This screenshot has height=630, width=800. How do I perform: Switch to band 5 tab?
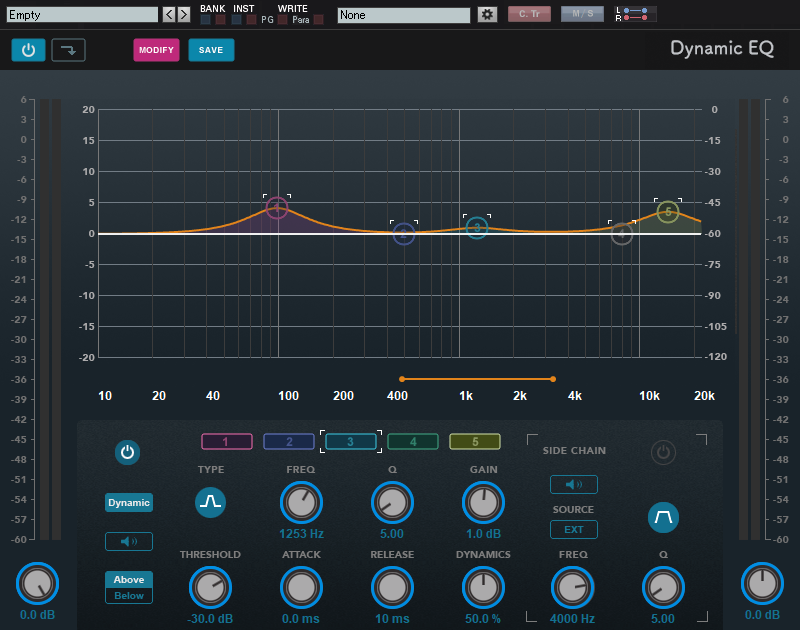click(x=475, y=441)
